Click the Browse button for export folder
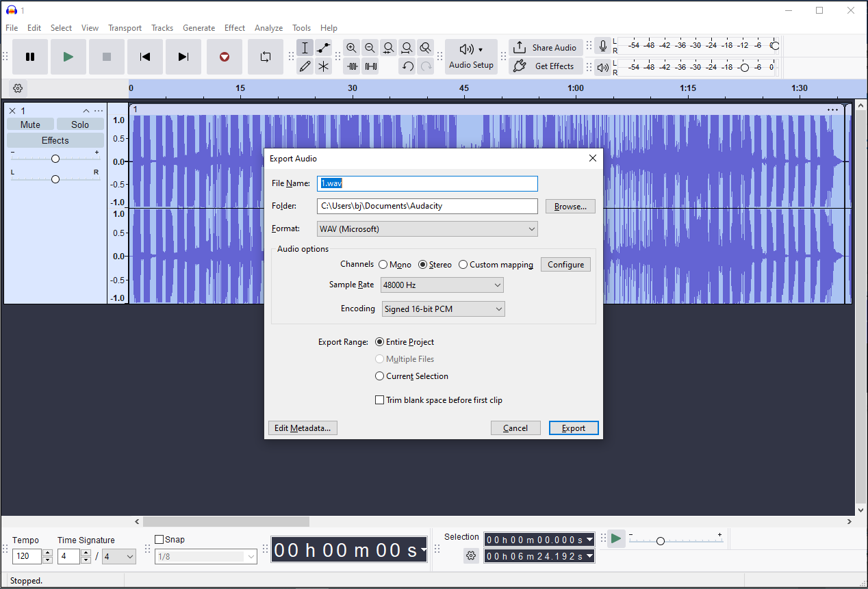The width and height of the screenshot is (868, 589). click(x=570, y=206)
